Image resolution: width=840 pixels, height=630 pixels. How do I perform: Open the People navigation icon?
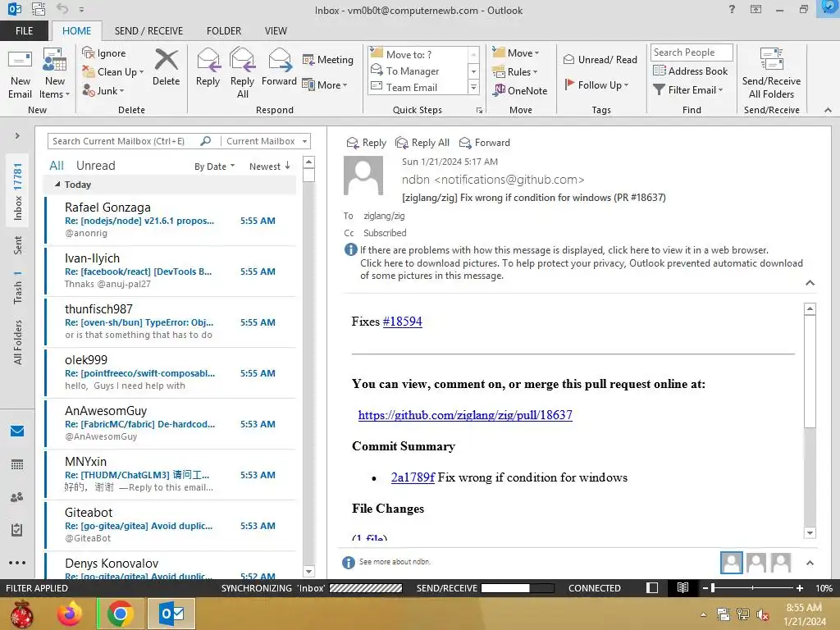pos(17,497)
